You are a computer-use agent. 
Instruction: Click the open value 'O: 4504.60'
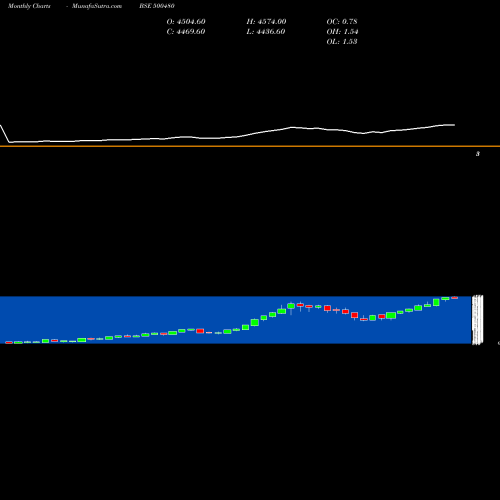(186, 22)
